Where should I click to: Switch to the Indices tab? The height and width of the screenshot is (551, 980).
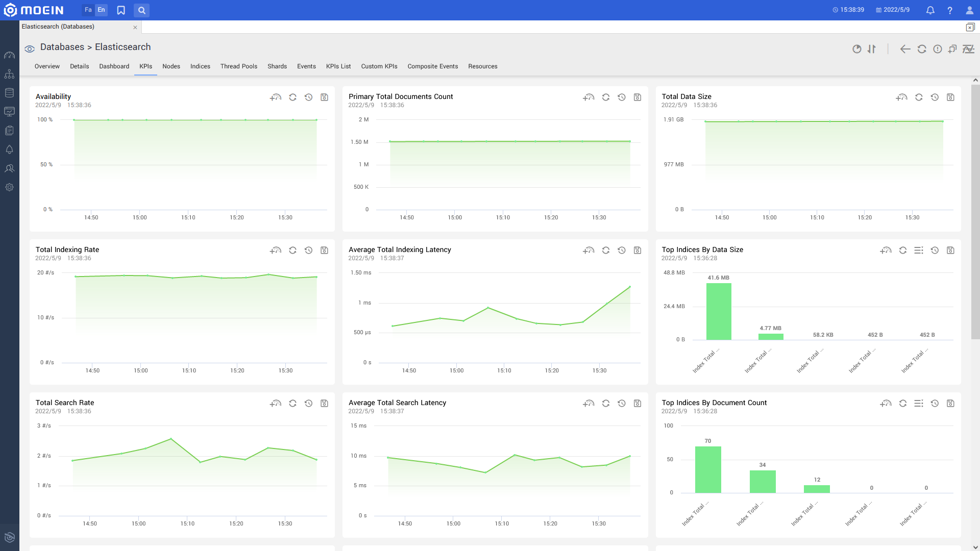pos(200,66)
